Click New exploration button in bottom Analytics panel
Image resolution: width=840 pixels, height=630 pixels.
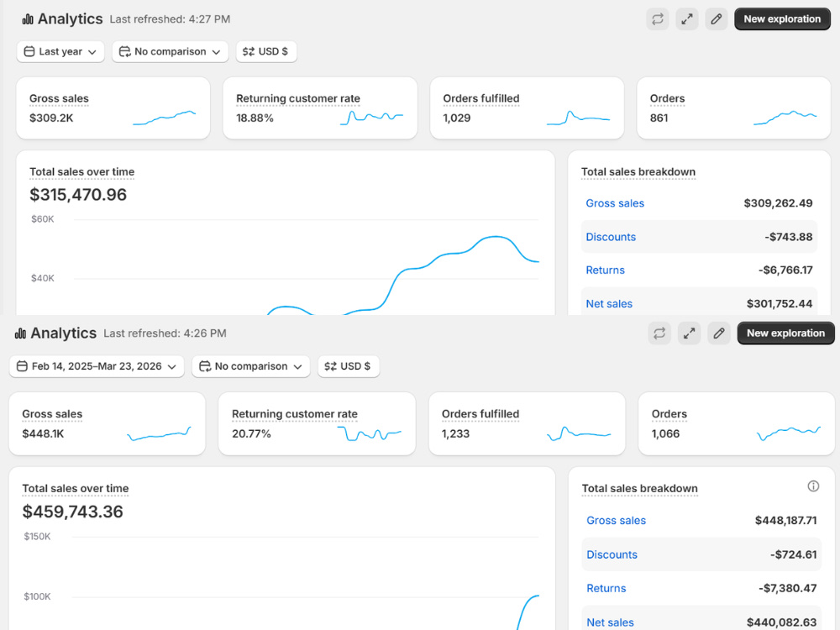(x=786, y=333)
